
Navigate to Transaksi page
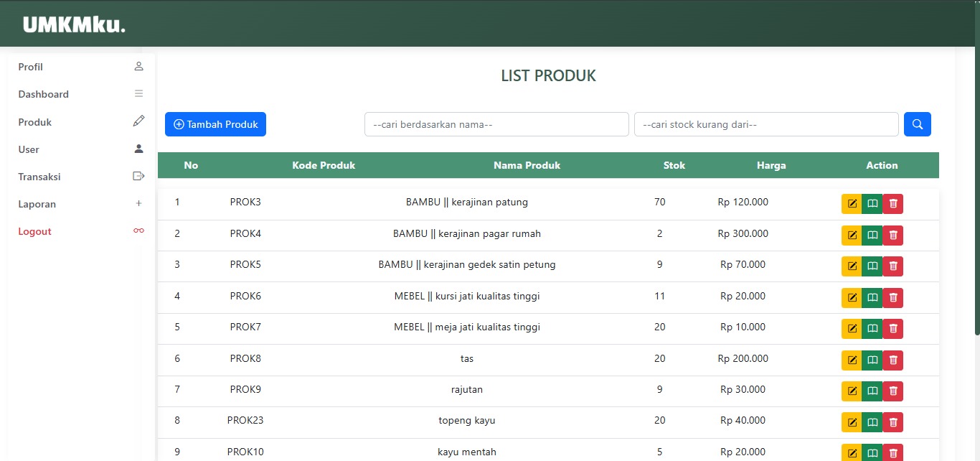(39, 177)
